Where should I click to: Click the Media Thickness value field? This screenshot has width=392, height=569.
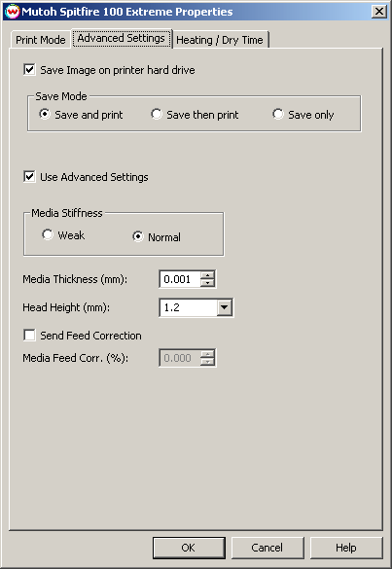pyautogui.click(x=180, y=279)
